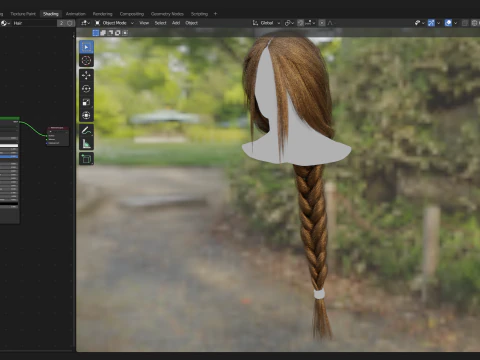Open the Animation workspace tab
Viewport: 480px width, 360px height.
(x=76, y=14)
